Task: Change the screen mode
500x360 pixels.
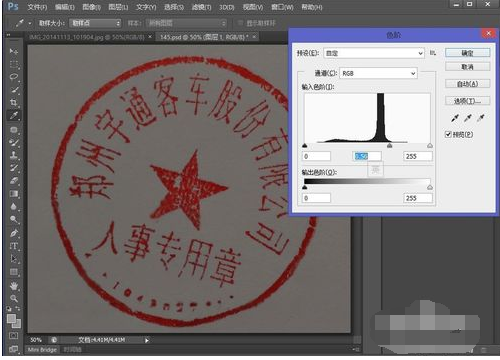Action: point(14,349)
